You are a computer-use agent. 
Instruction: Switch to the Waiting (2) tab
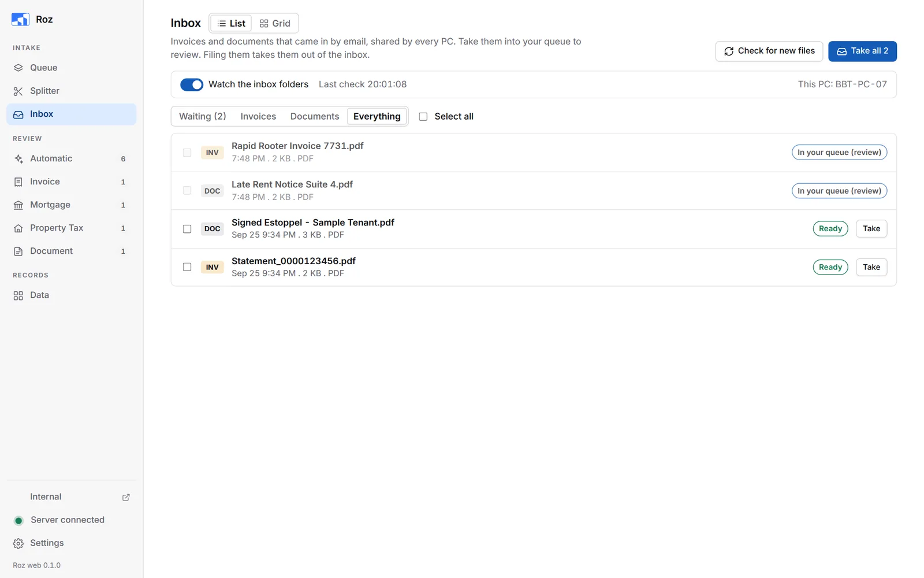pos(203,116)
